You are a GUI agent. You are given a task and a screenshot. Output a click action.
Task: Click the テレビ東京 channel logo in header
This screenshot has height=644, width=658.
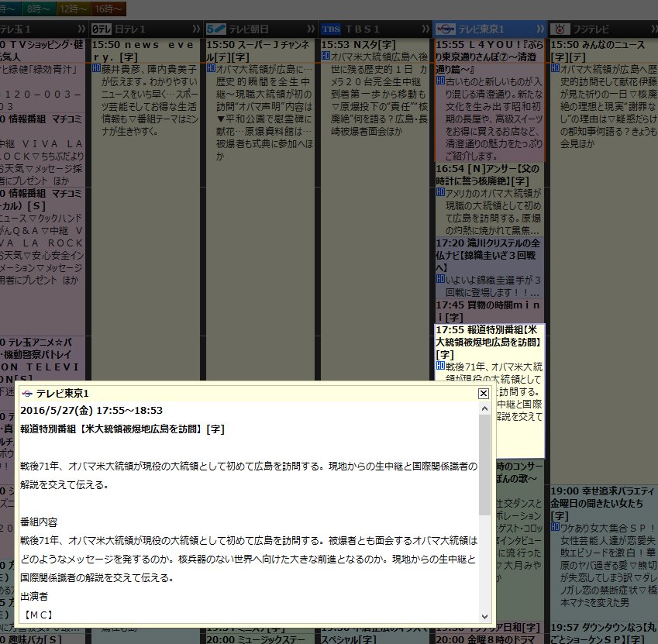coord(445,29)
